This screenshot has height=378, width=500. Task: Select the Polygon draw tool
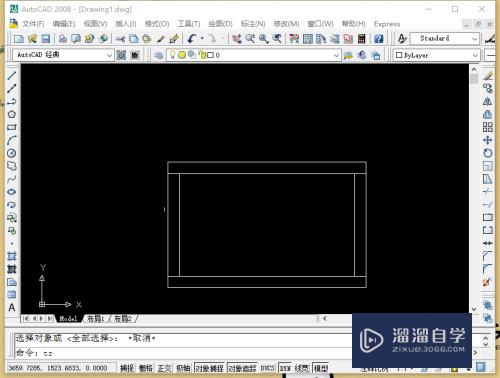[x=12, y=114]
